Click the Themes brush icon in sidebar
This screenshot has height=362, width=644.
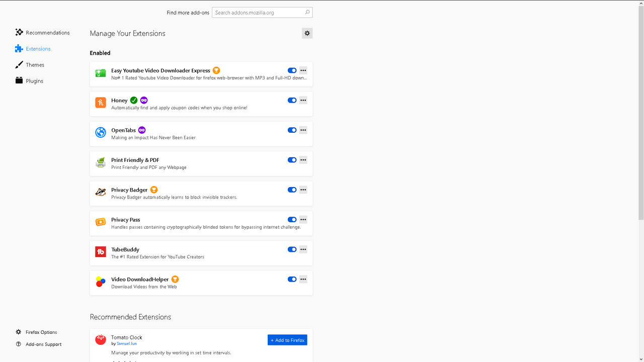pyautogui.click(x=19, y=65)
